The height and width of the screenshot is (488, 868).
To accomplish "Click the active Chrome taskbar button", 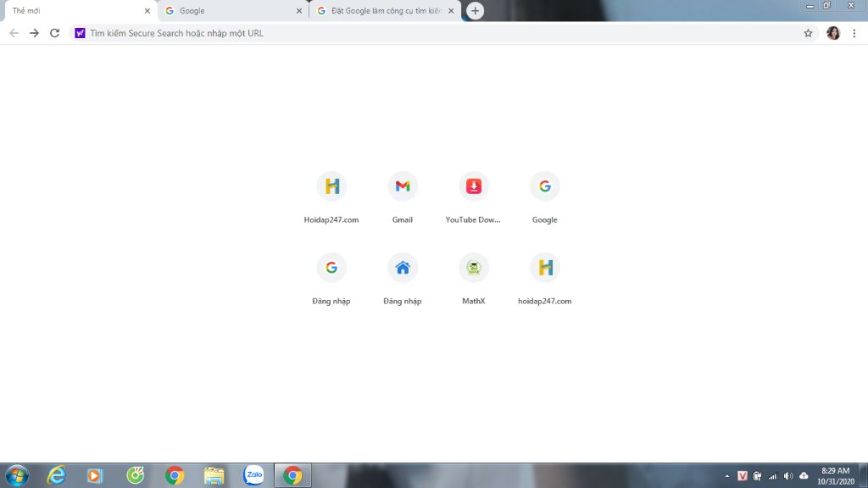I will [292, 475].
